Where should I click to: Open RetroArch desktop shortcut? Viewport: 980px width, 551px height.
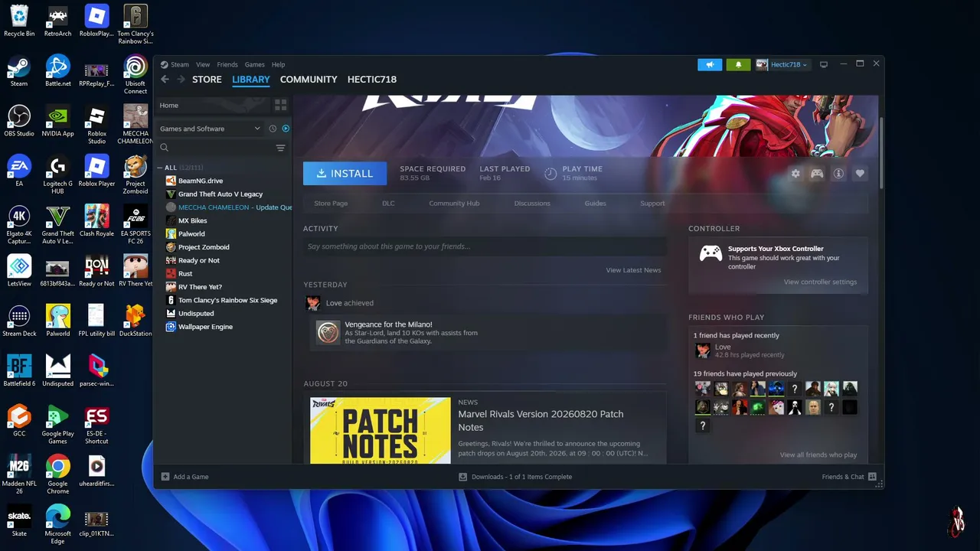click(x=58, y=21)
